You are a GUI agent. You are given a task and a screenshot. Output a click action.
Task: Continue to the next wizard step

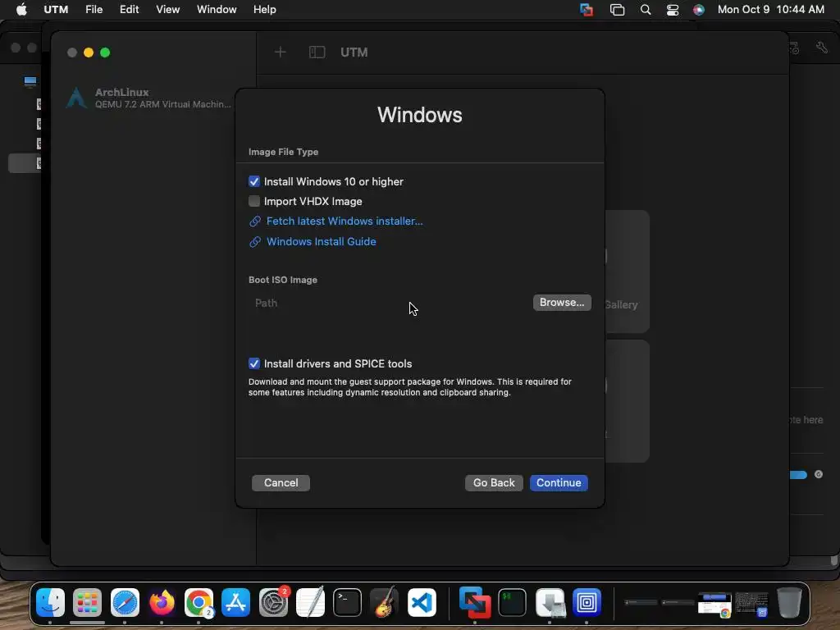click(x=559, y=482)
